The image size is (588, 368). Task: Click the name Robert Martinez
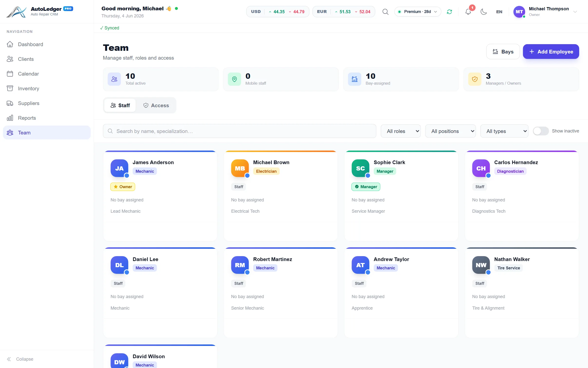[272, 259]
